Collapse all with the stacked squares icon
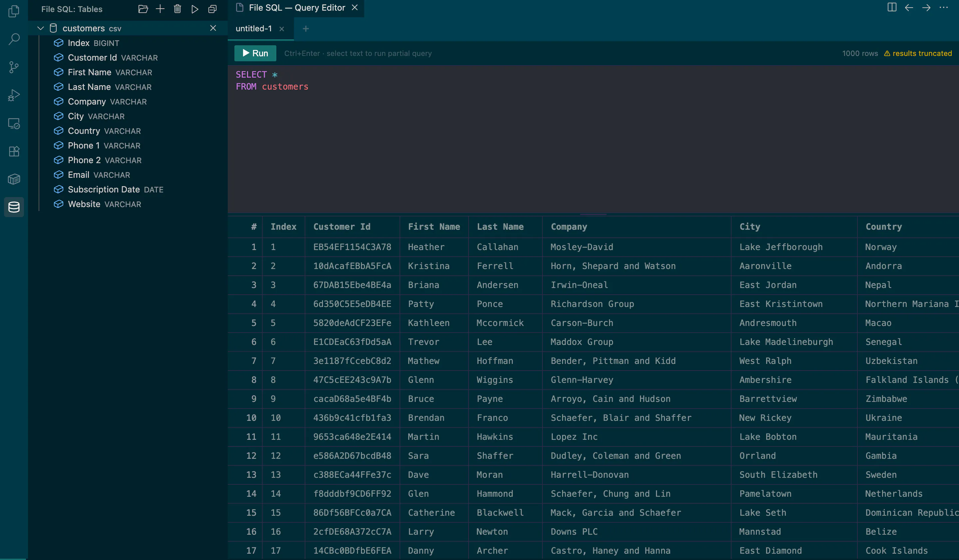The width and height of the screenshot is (959, 560). 212,9
